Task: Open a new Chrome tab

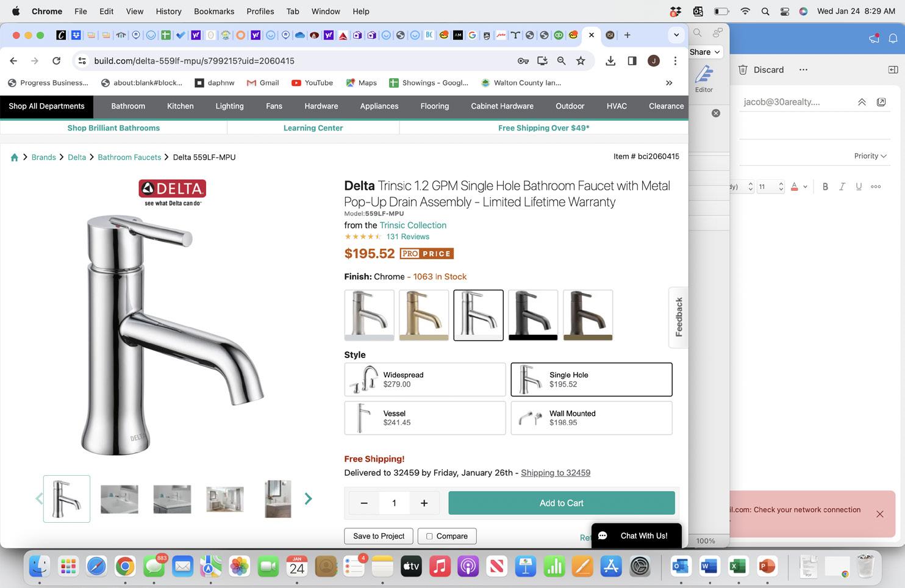Action: (x=627, y=35)
